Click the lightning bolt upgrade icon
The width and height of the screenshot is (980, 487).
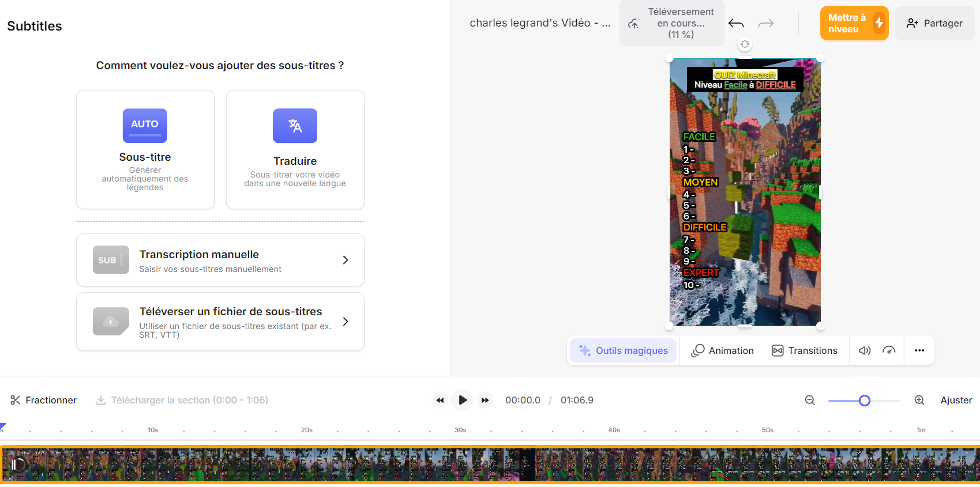[879, 23]
